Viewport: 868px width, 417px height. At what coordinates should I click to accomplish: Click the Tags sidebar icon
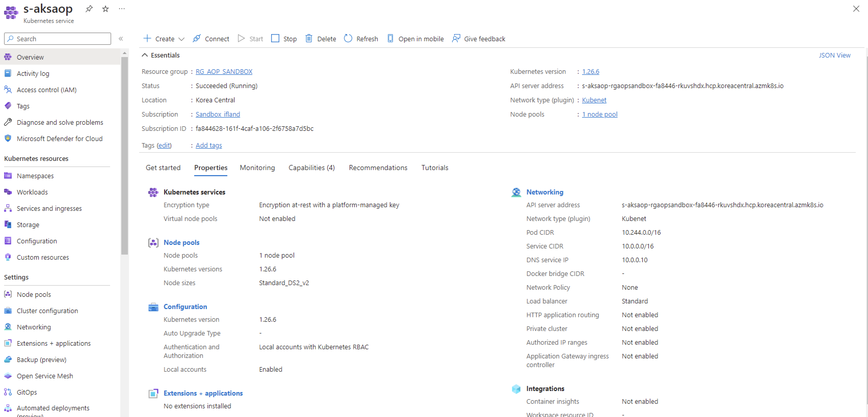8,106
